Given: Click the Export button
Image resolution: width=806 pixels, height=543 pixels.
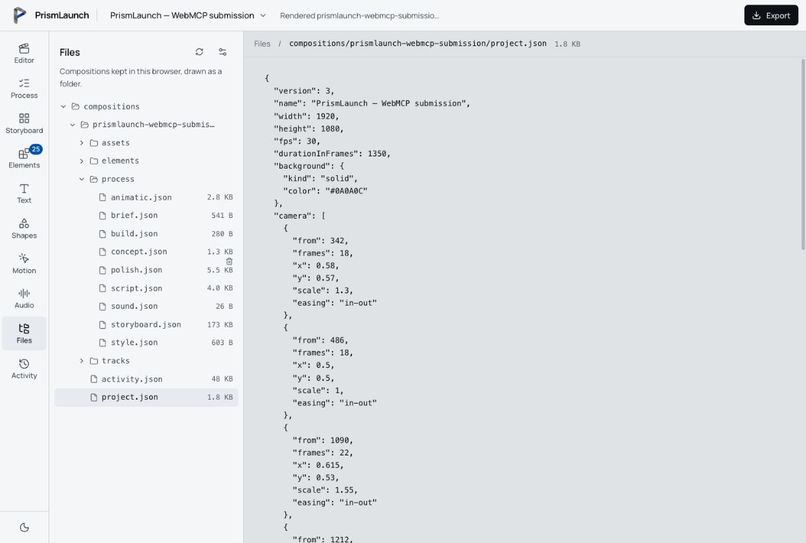Looking at the screenshot, I should [x=771, y=15].
